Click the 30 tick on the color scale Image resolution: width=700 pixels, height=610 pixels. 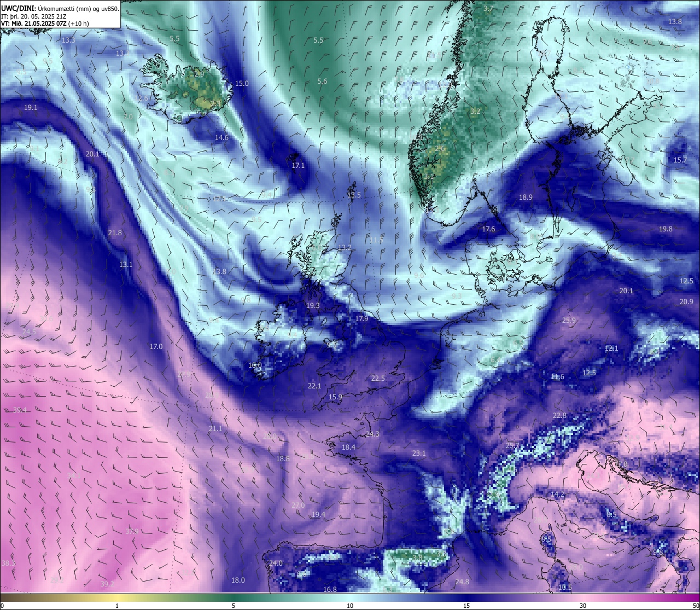click(x=583, y=606)
